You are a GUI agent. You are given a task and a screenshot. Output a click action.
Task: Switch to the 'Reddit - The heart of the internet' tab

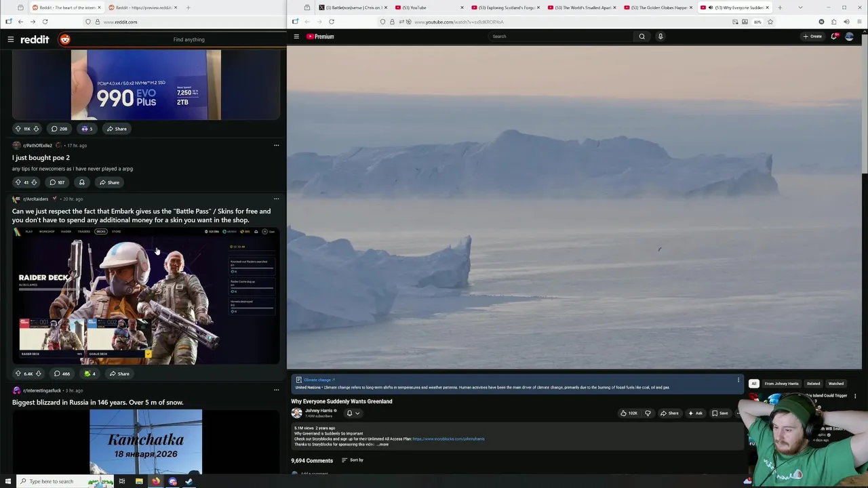click(66, 7)
